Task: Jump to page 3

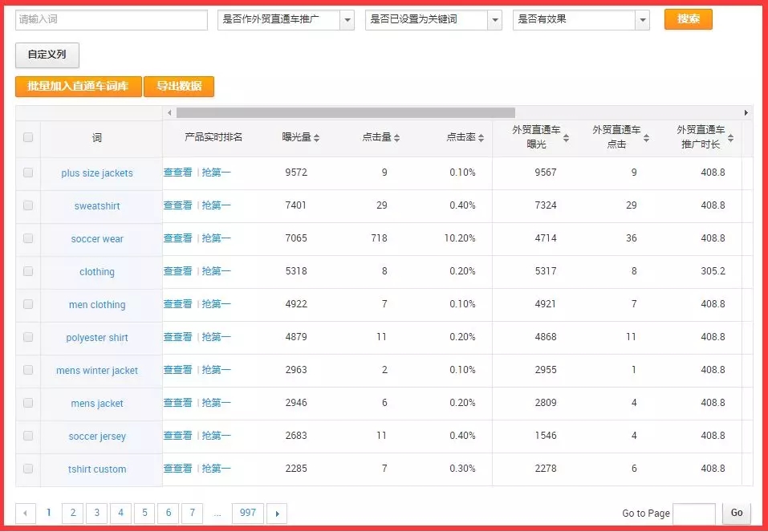Action: pos(96,514)
